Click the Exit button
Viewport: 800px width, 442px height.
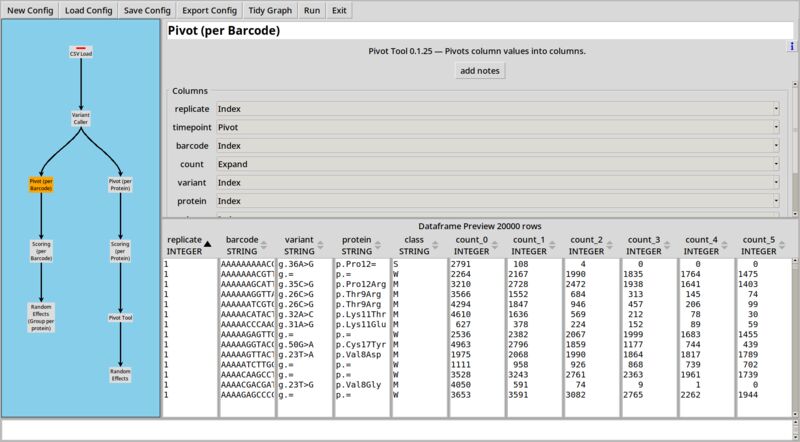pyautogui.click(x=339, y=10)
